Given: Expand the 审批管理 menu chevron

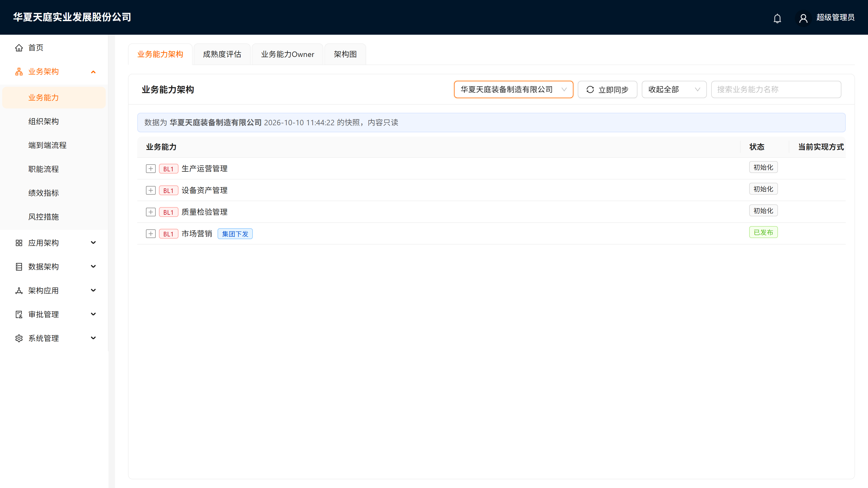Looking at the screenshot, I should [x=93, y=314].
